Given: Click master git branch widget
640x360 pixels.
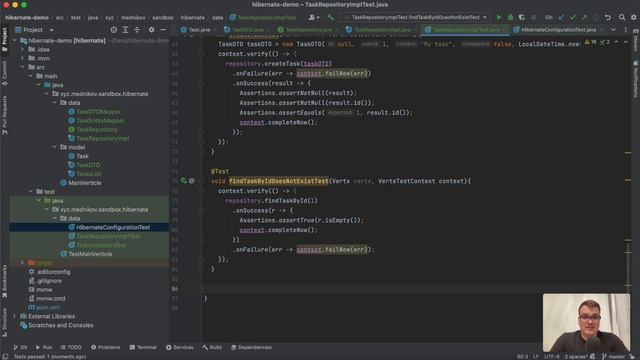Looking at the screenshot, I should 614,356.
